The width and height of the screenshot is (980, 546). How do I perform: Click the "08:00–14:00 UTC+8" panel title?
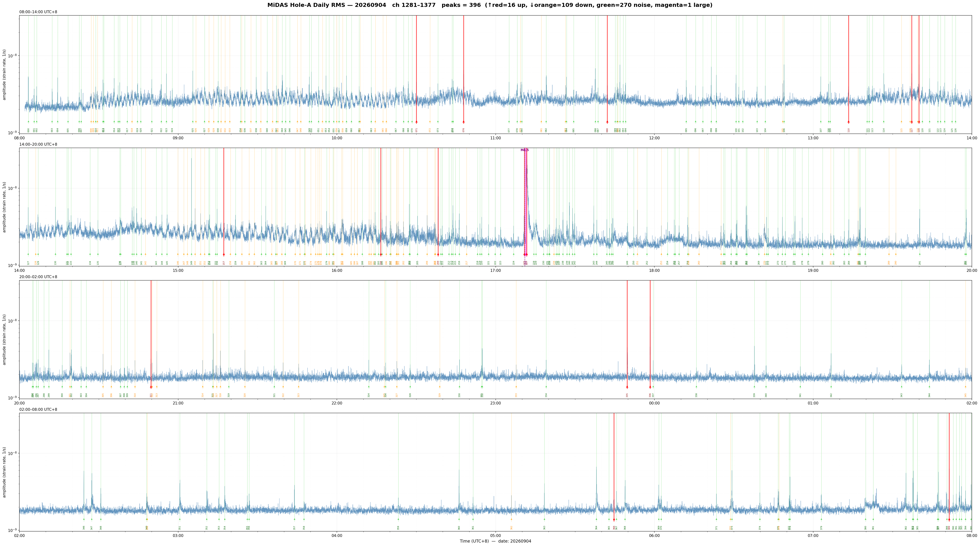pos(38,12)
